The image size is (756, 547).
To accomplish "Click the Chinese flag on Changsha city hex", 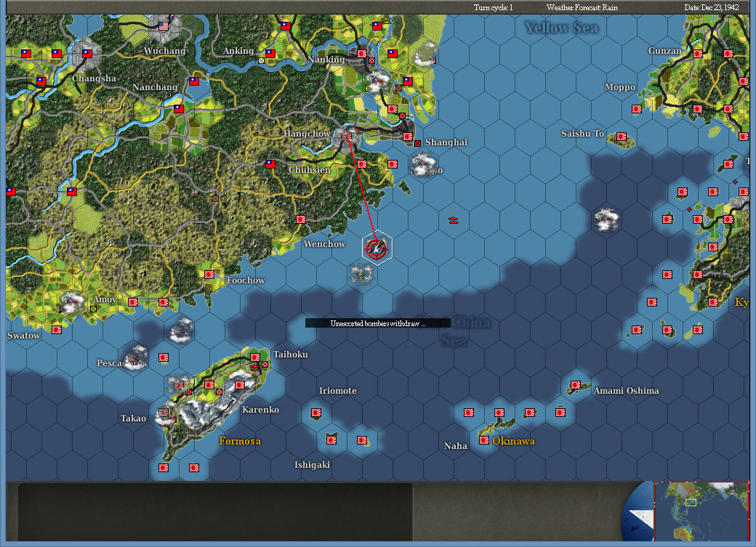I will click(x=87, y=54).
